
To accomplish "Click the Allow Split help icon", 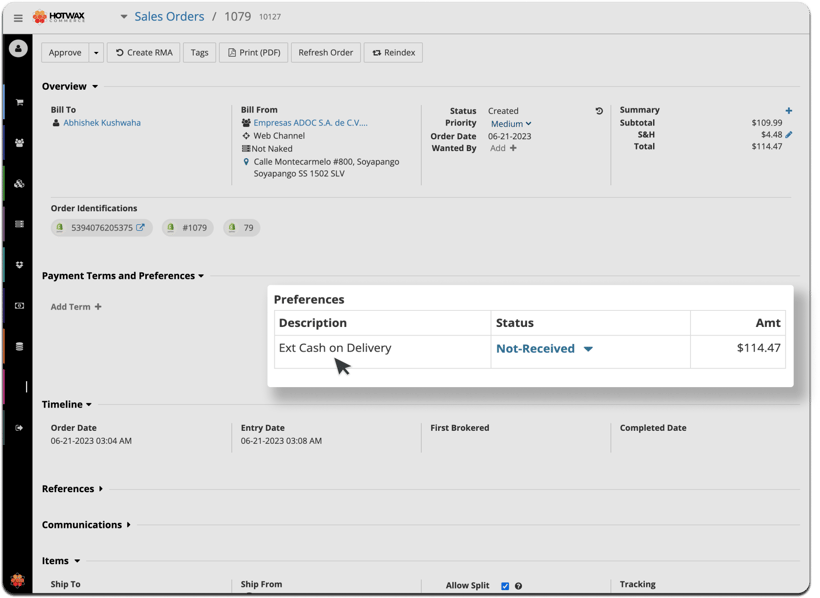I will pyautogui.click(x=518, y=586).
